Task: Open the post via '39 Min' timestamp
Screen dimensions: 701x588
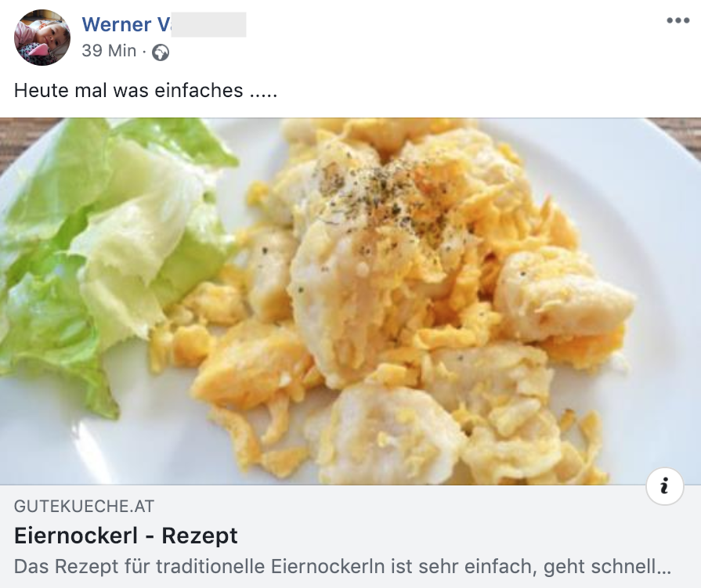Action: coord(109,51)
